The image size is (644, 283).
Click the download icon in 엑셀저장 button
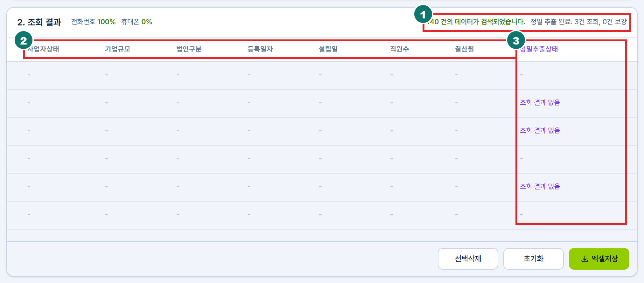click(585, 259)
